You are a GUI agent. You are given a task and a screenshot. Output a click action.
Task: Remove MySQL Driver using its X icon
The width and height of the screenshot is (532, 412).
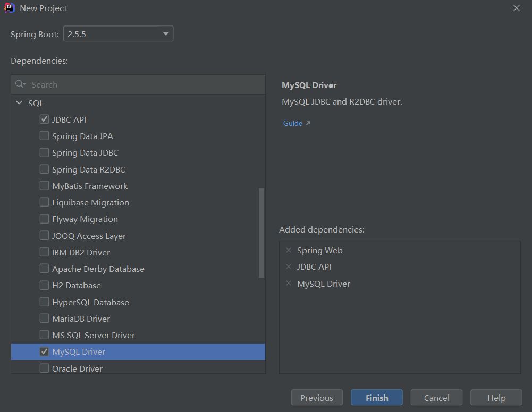click(289, 284)
